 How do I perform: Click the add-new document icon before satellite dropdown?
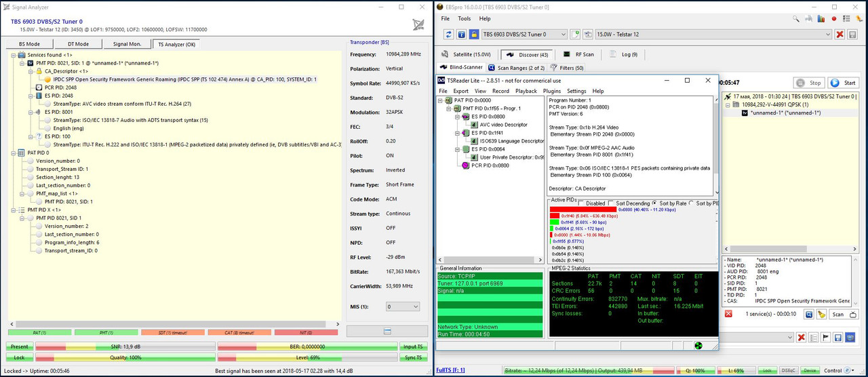(x=575, y=35)
